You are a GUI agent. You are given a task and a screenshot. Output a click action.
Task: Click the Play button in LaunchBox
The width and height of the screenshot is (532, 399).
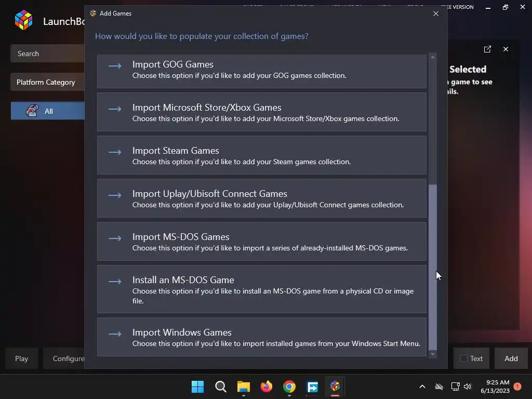pyautogui.click(x=21, y=358)
